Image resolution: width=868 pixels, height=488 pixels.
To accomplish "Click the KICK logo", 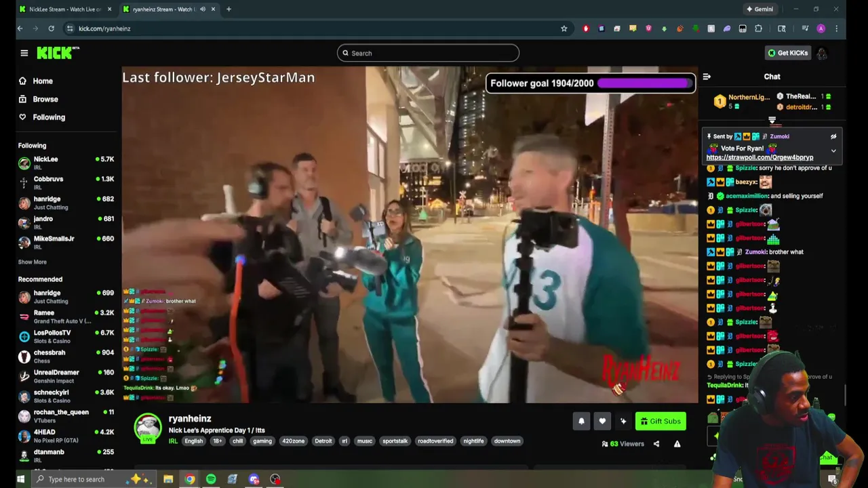I will click(58, 53).
